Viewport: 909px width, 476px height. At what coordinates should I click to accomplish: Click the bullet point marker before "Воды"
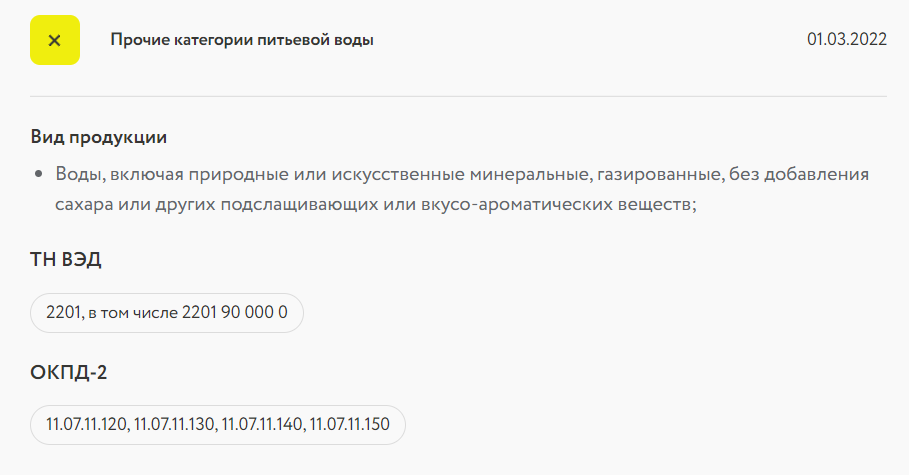click(39, 175)
